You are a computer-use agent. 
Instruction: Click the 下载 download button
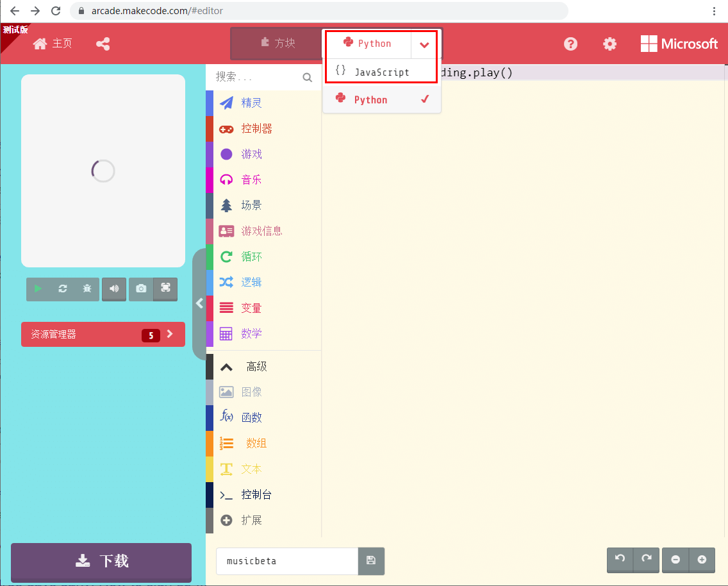101,562
